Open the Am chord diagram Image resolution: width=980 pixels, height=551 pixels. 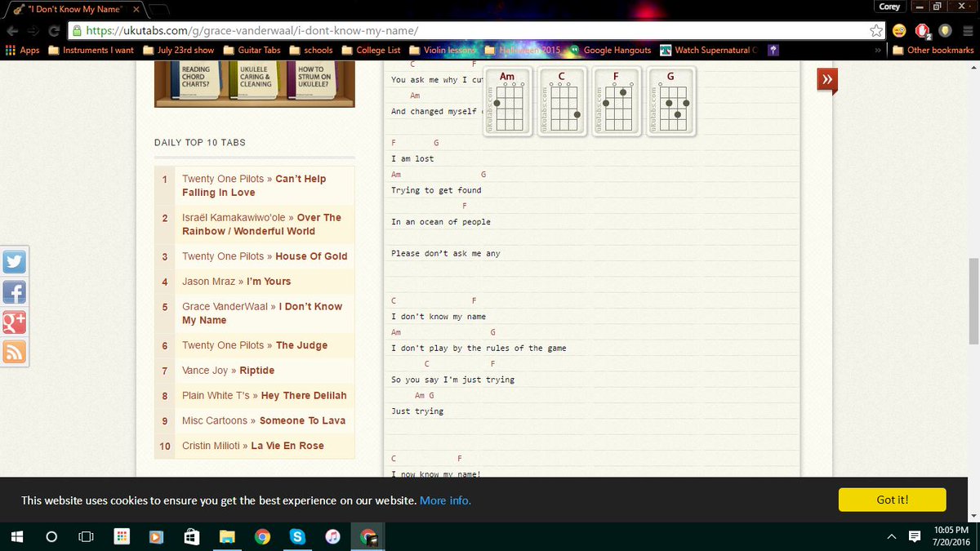[x=507, y=101]
